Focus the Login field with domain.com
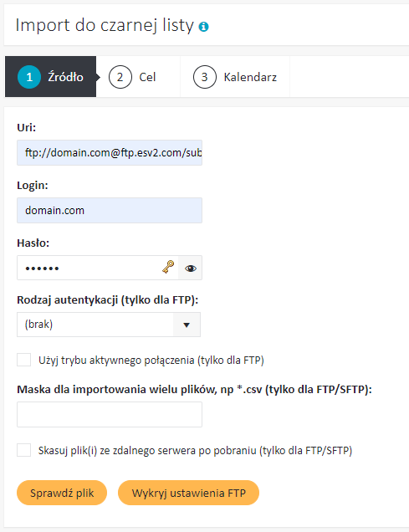409x532 pixels. (110, 210)
